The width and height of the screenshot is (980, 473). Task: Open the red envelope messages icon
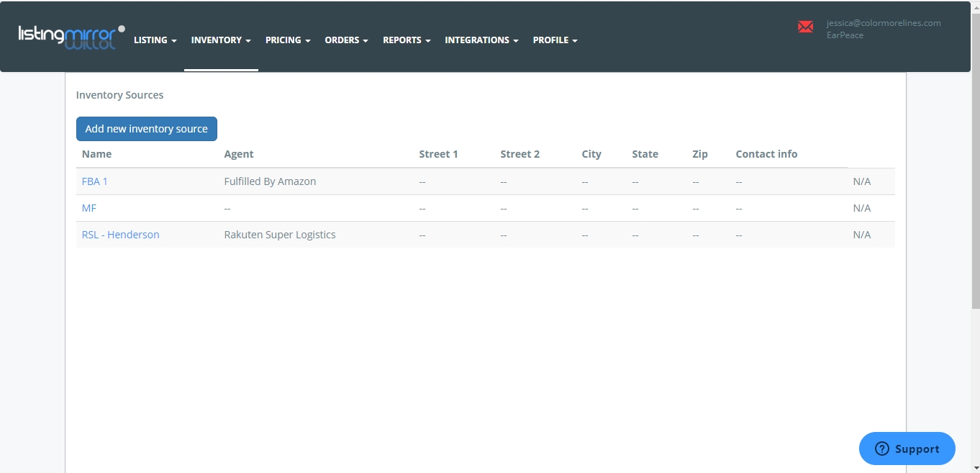point(805,27)
